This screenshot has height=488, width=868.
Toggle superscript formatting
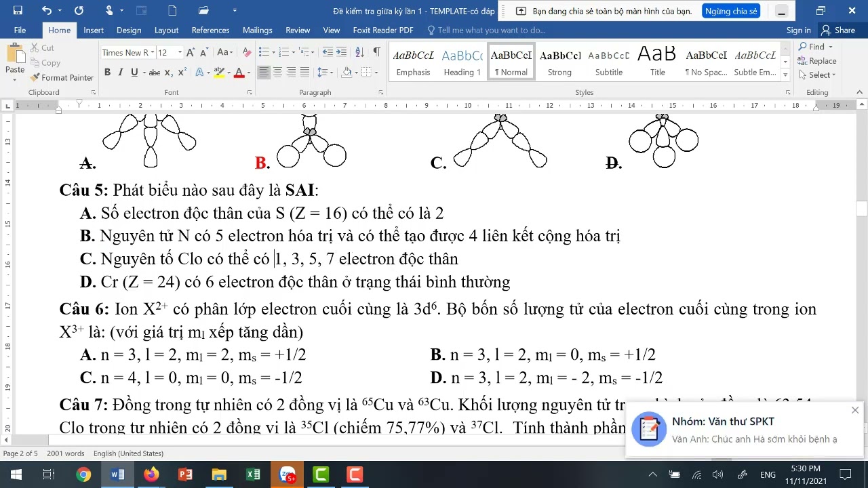pos(182,73)
